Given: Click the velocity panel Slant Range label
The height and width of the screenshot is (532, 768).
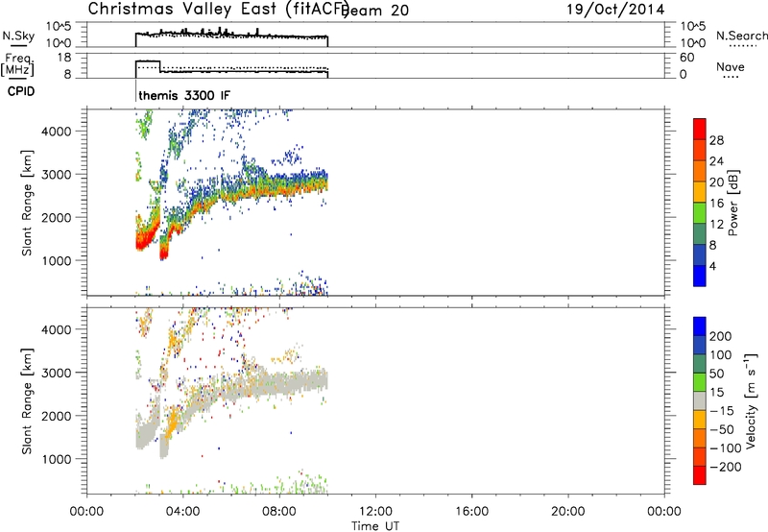Looking at the screenshot, I should click(x=27, y=401).
